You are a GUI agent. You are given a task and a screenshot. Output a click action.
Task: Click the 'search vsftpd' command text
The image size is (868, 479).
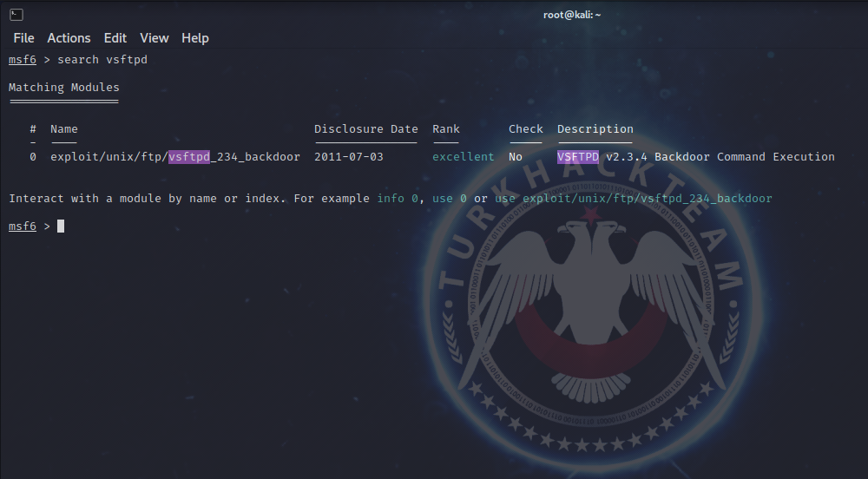pyautogui.click(x=102, y=60)
